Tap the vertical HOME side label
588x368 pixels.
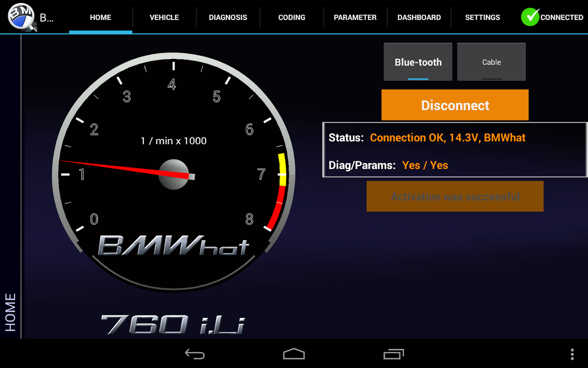[x=10, y=312]
